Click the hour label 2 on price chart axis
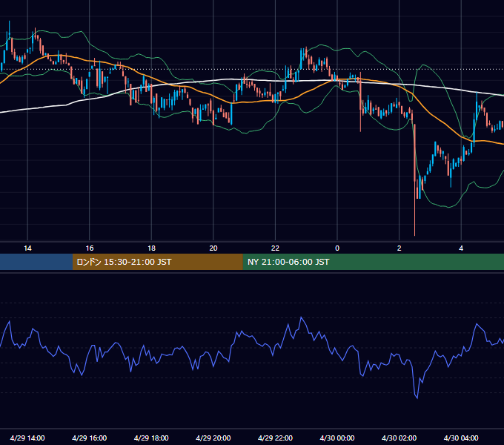The image size is (504, 445). [399, 248]
